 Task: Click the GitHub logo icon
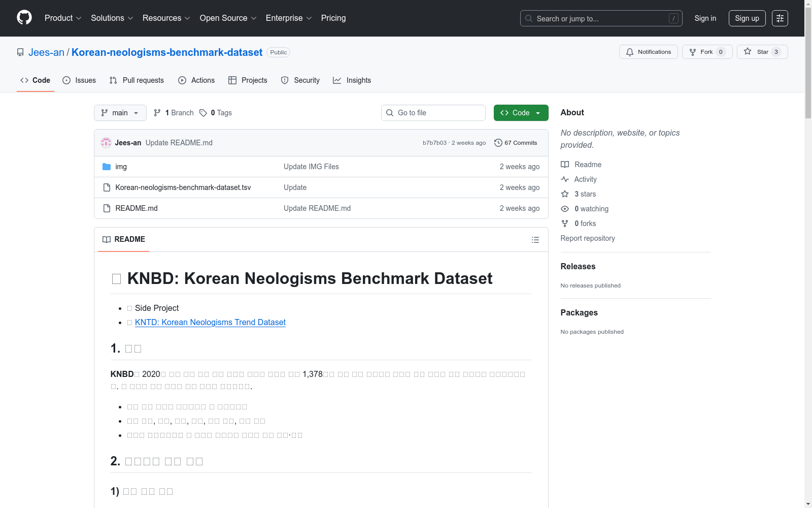24,18
